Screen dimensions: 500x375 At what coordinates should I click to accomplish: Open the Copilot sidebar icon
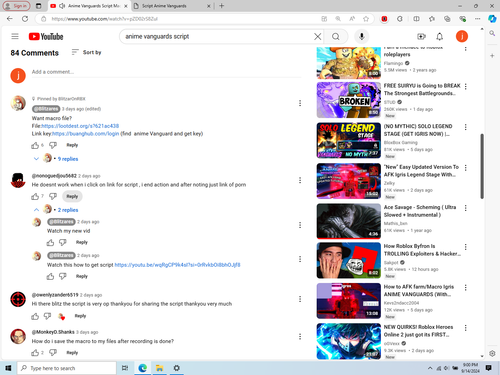[492, 19]
